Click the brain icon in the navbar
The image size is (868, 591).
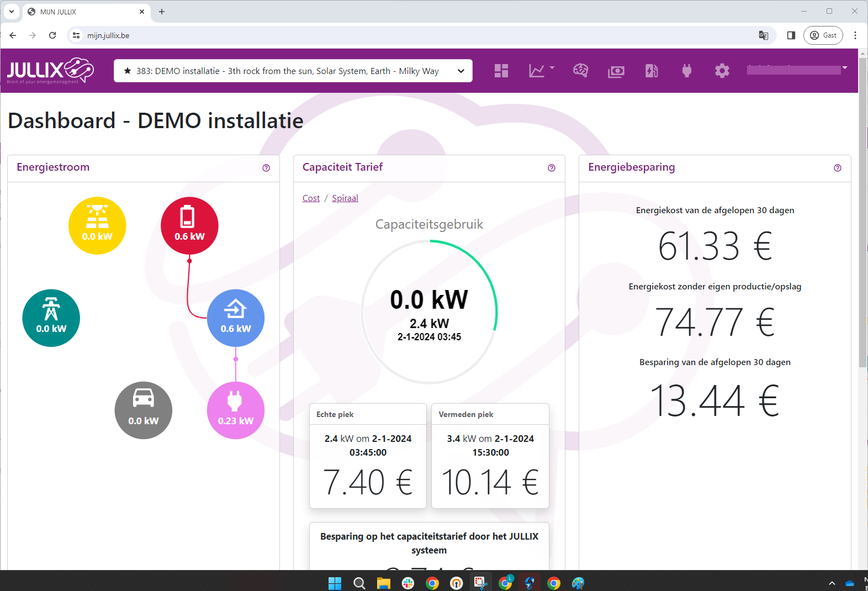(580, 71)
